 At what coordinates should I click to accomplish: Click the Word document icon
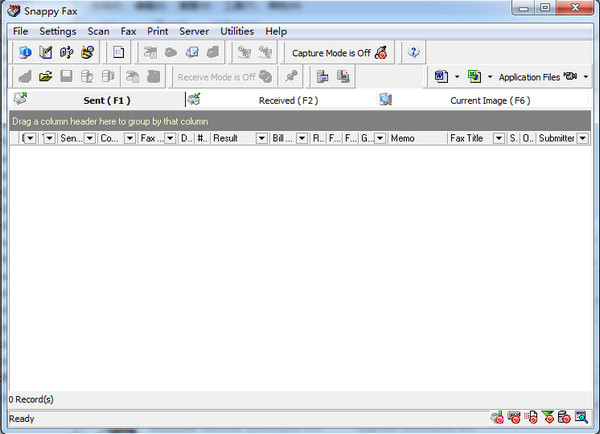coord(441,76)
